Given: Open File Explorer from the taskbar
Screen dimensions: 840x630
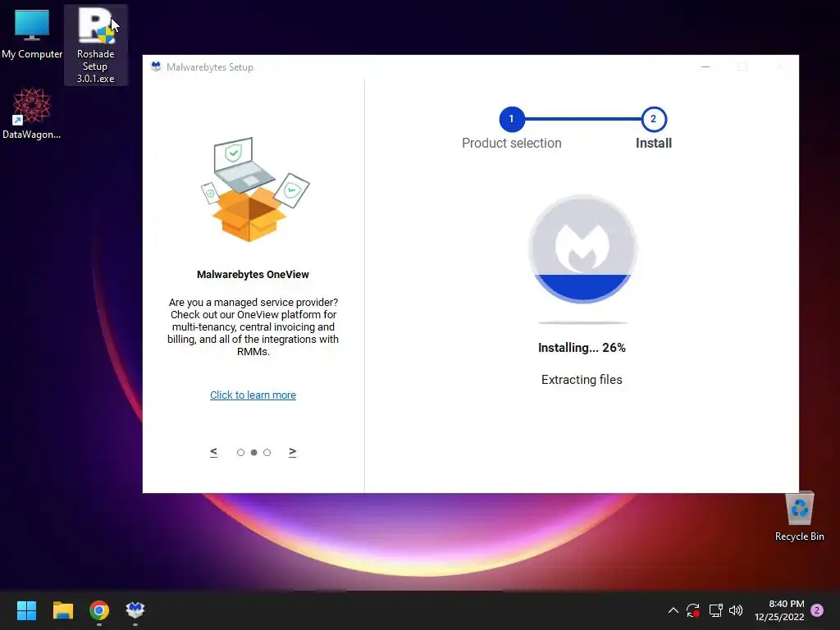Looking at the screenshot, I should tap(62, 610).
